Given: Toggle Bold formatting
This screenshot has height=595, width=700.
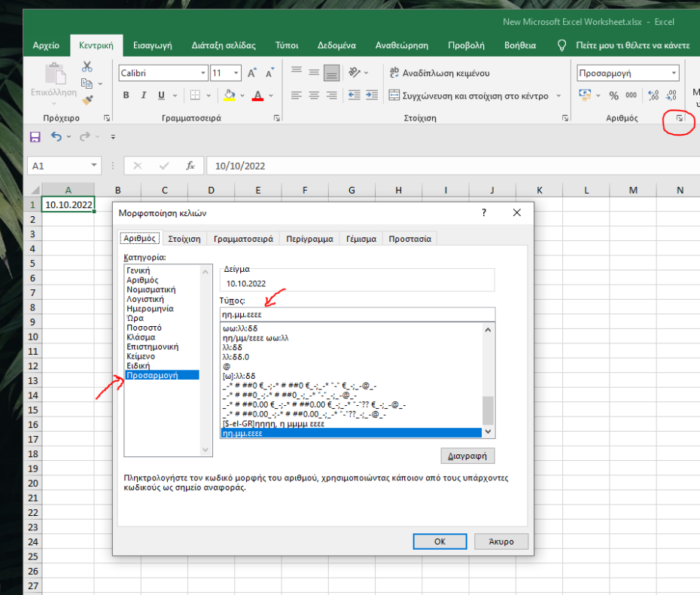Looking at the screenshot, I should pyautogui.click(x=126, y=96).
